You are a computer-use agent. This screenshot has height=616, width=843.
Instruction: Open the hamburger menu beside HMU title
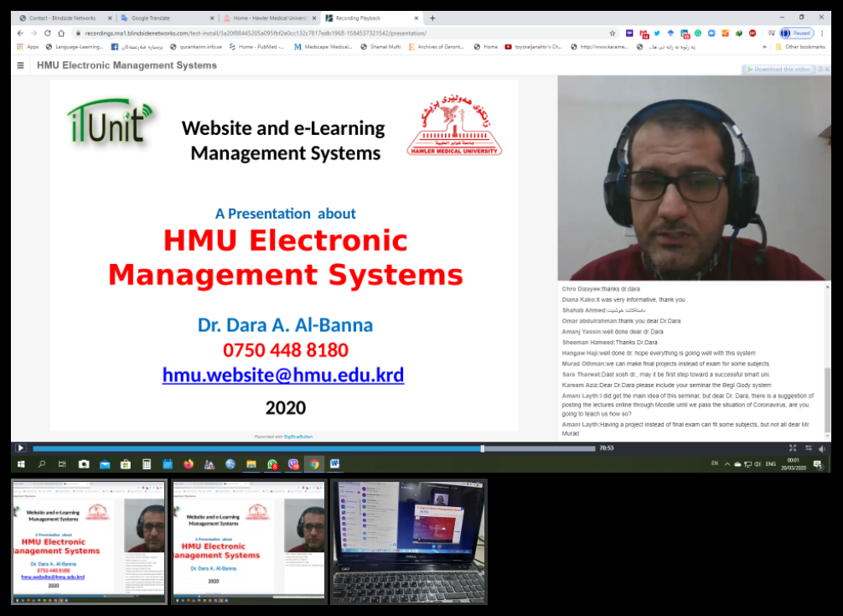click(20, 65)
